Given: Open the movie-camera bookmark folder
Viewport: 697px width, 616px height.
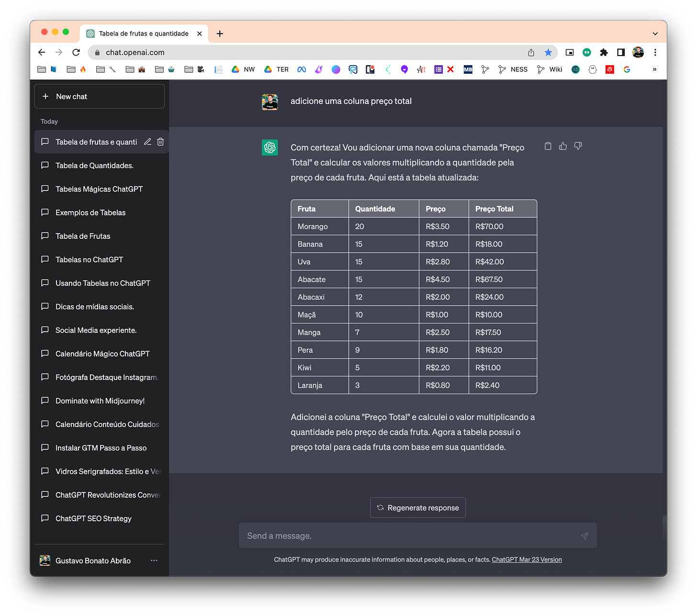Looking at the screenshot, I should [x=195, y=69].
